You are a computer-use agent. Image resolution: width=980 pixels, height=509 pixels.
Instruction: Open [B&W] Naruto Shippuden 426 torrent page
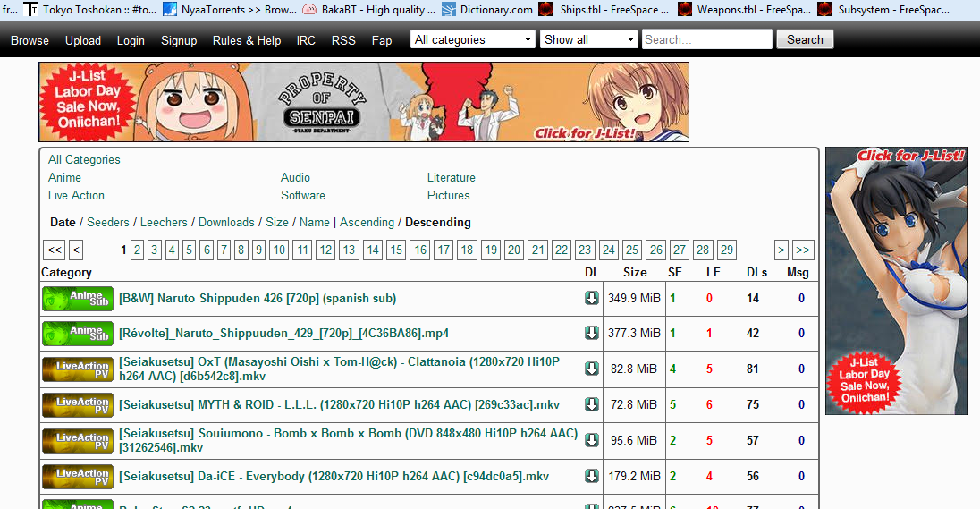click(x=258, y=298)
